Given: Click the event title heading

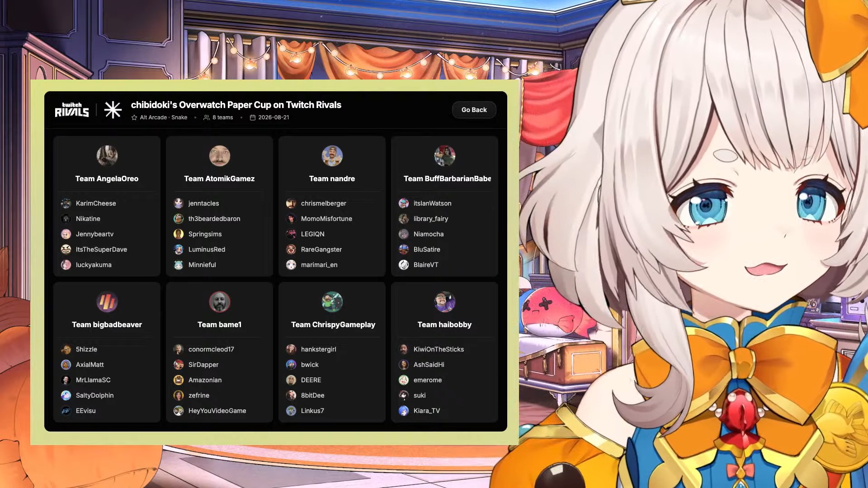Looking at the screenshot, I should tap(236, 105).
